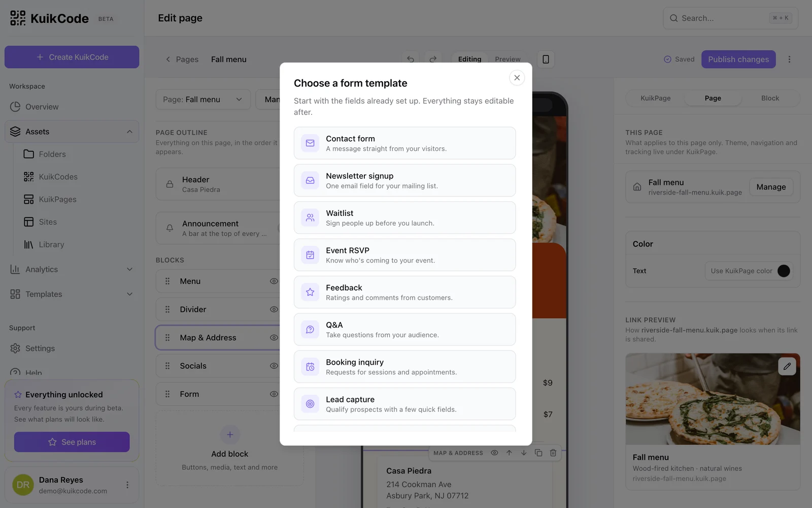The image size is (812, 508).
Task: Click the Add block plus icon
Action: [x=230, y=435]
